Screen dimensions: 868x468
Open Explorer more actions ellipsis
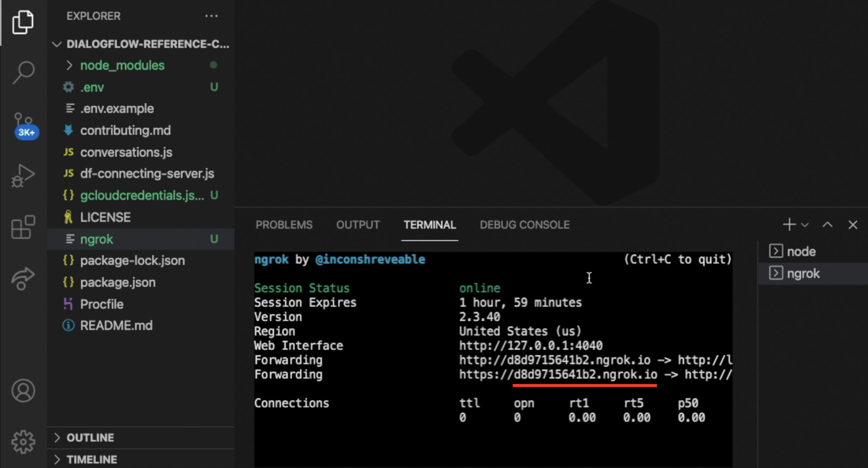pyautogui.click(x=211, y=16)
